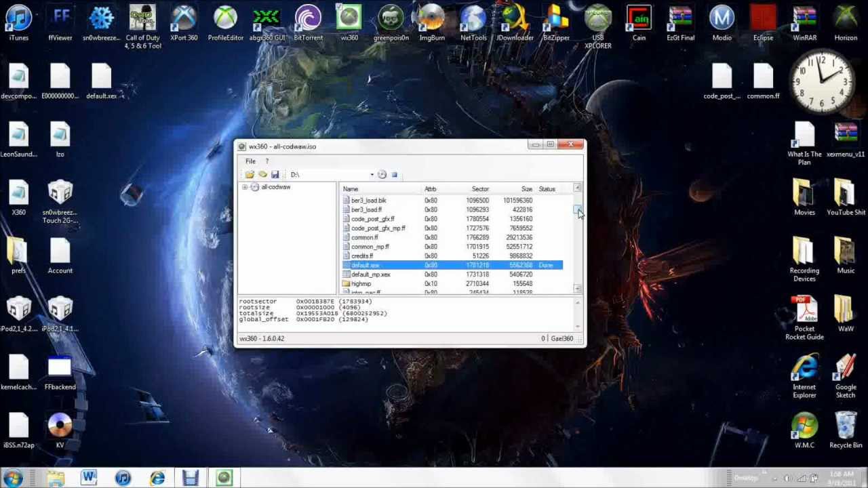Click the wx360 taskbar button

(224, 478)
